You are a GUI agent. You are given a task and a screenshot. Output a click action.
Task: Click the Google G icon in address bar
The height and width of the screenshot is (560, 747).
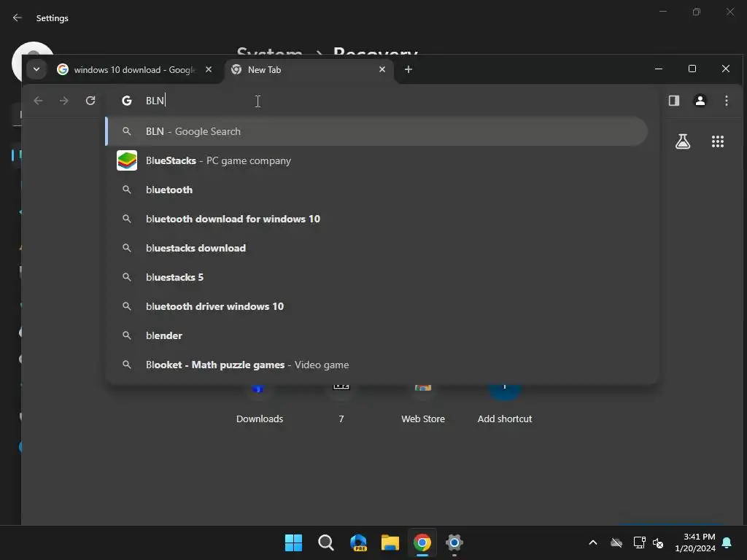(127, 101)
